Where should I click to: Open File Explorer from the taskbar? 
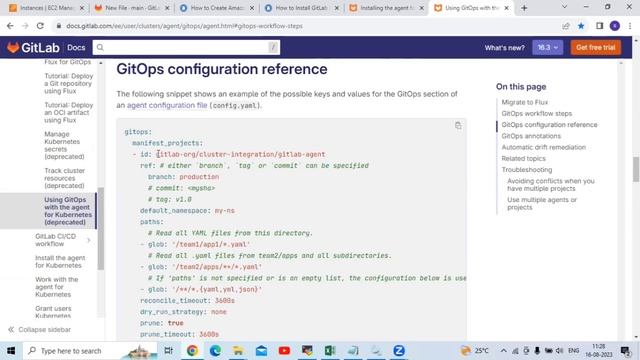[x=238, y=351]
